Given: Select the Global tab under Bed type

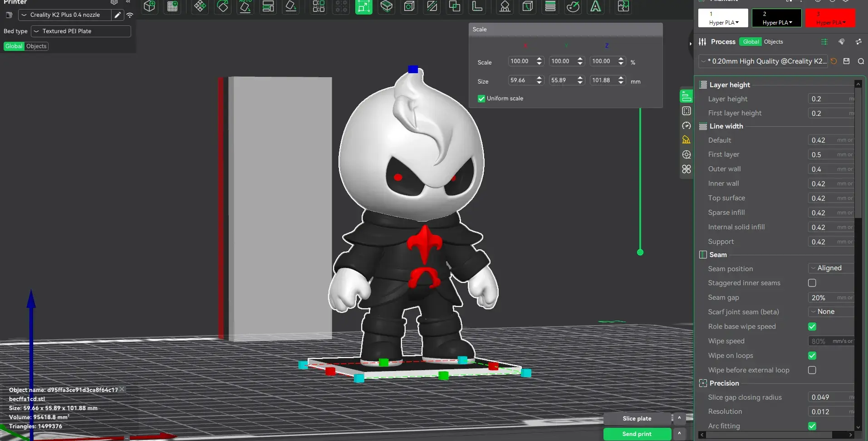Looking at the screenshot, I should click(14, 46).
